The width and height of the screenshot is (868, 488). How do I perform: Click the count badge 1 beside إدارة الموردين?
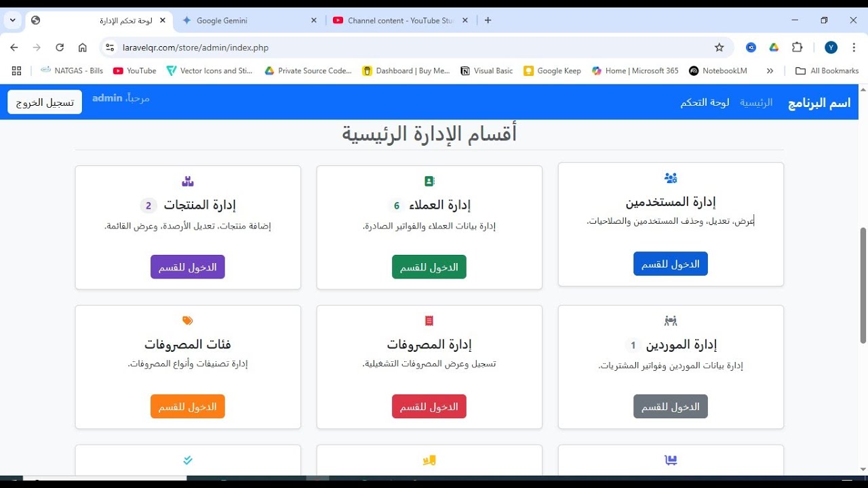point(633,345)
